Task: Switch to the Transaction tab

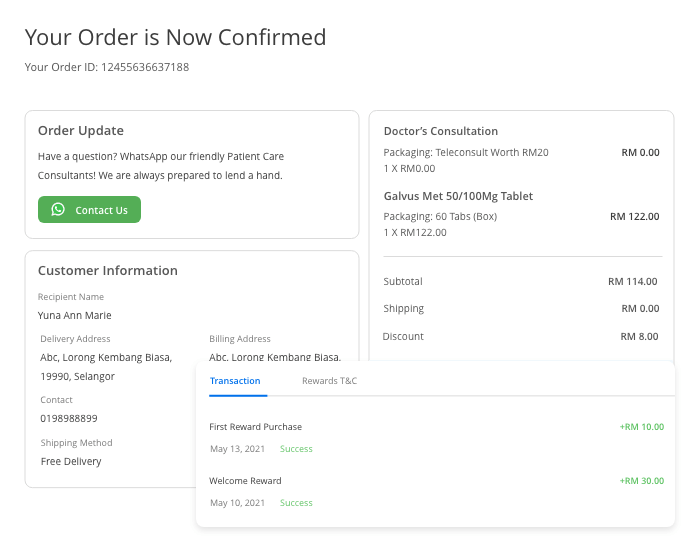Action: coord(235,381)
